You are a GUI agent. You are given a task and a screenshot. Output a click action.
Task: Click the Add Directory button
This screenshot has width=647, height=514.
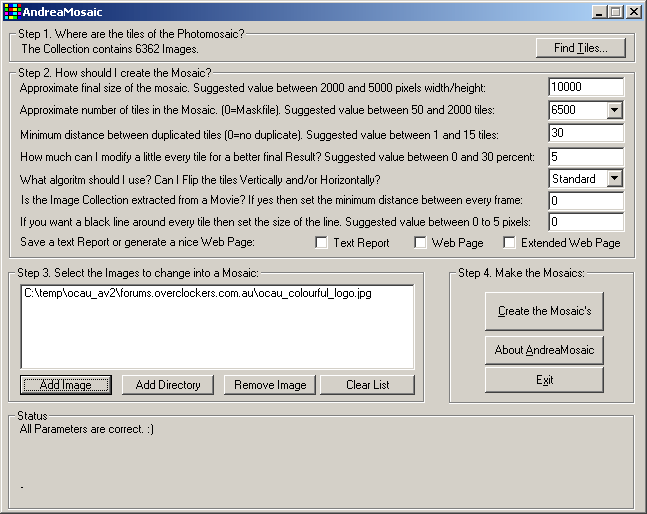tap(168, 385)
